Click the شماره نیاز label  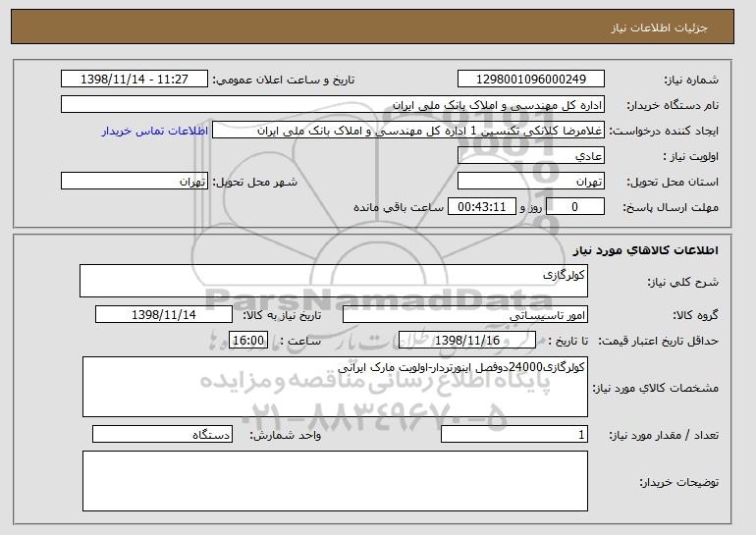[691, 80]
